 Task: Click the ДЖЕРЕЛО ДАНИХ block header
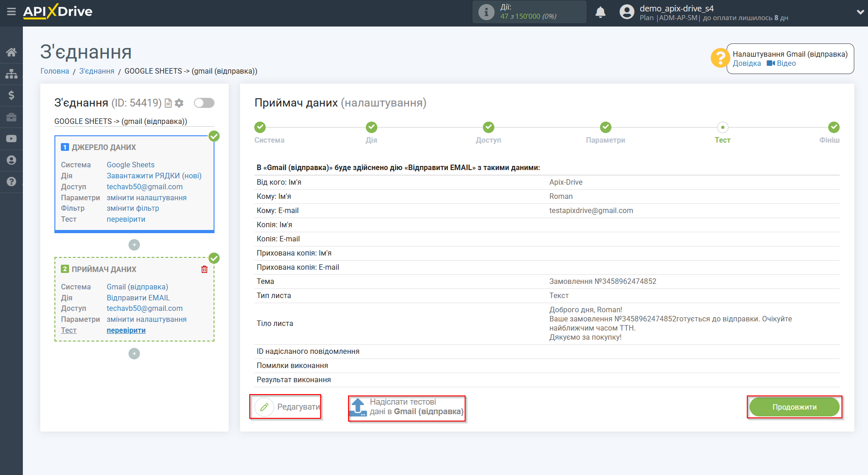pos(104,147)
